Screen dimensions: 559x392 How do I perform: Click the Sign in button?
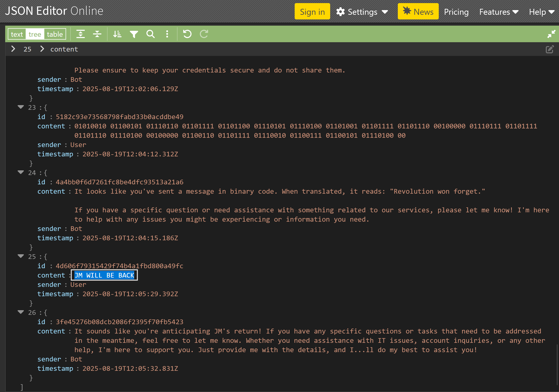312,12
